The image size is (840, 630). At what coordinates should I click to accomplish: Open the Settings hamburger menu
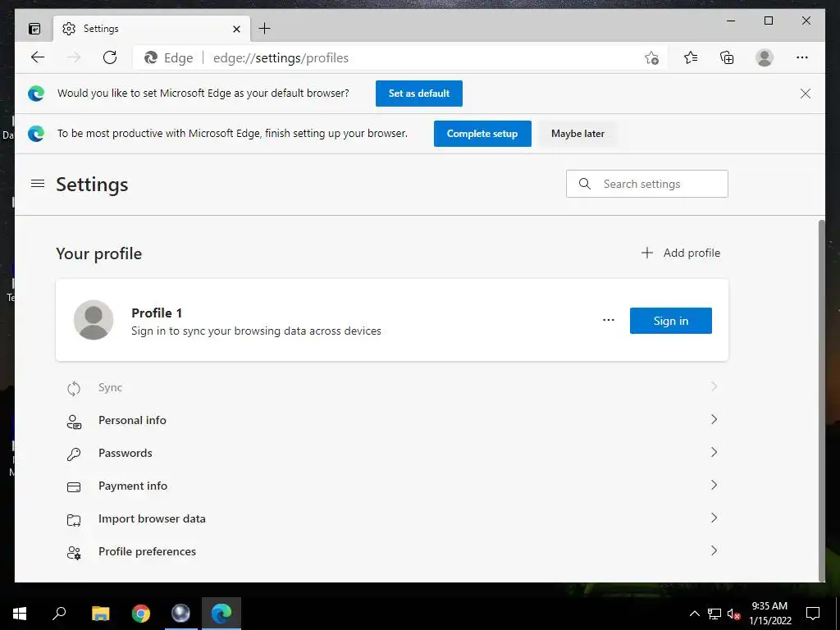pyautogui.click(x=38, y=184)
